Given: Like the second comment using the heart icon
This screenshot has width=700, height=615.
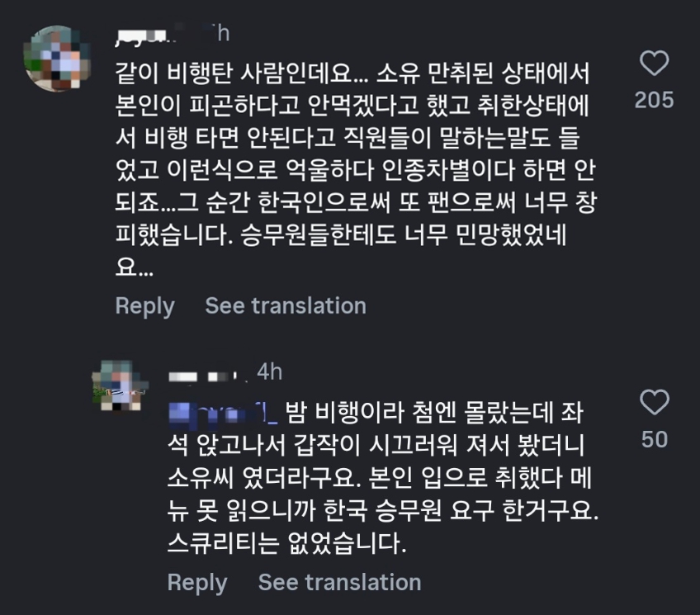Looking at the screenshot, I should pos(656,404).
